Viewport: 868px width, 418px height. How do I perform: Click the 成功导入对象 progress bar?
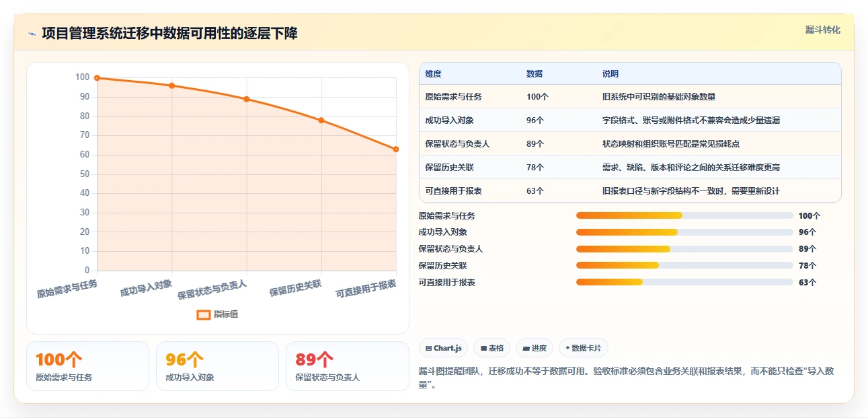coord(684,232)
